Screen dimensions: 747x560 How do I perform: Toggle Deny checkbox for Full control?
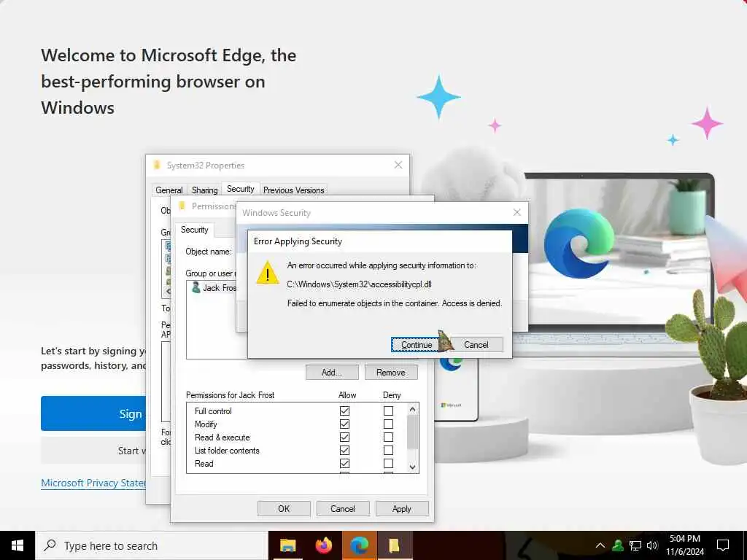[388, 411]
